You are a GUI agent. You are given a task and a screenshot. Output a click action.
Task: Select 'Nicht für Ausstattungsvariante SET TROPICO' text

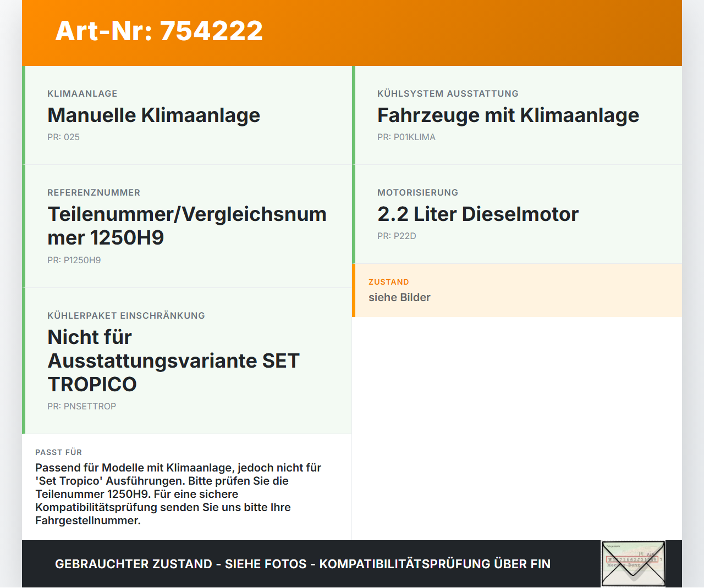(174, 360)
